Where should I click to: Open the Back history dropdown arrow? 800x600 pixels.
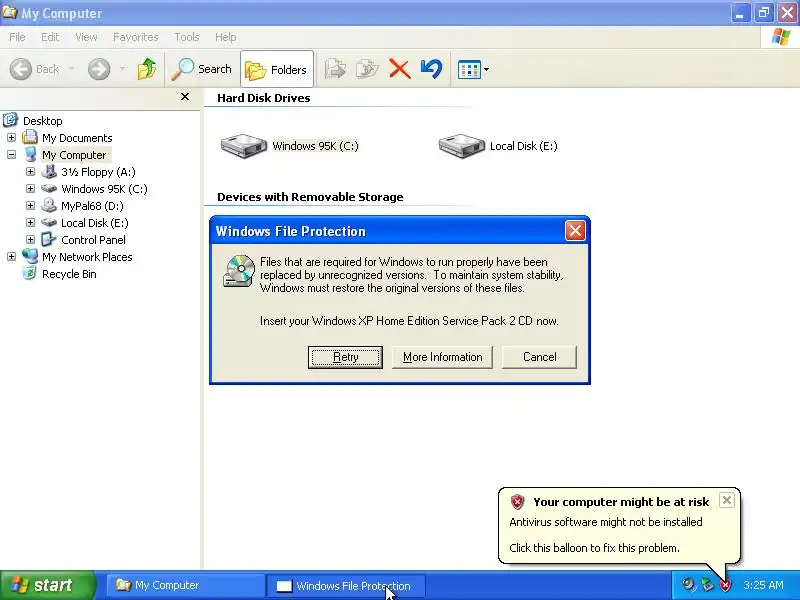click(x=71, y=69)
